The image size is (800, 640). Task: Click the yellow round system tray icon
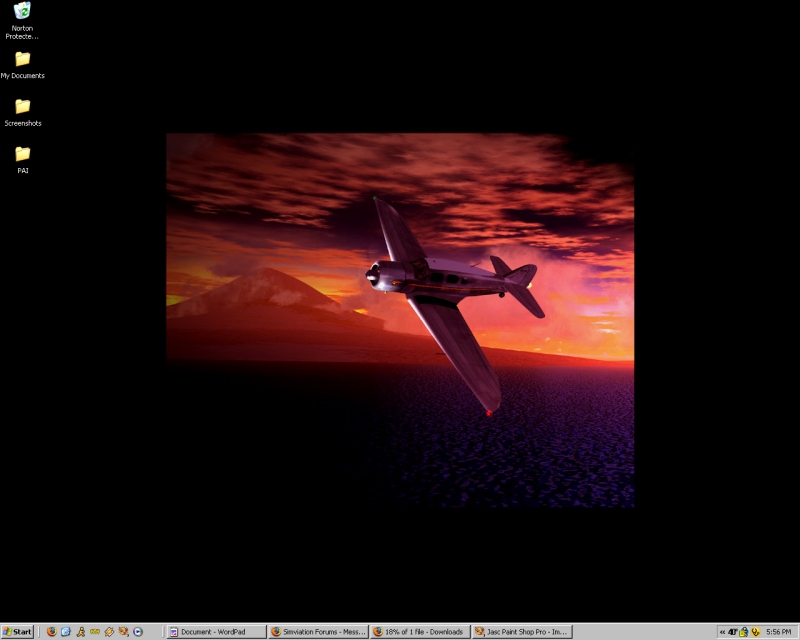[756, 632]
